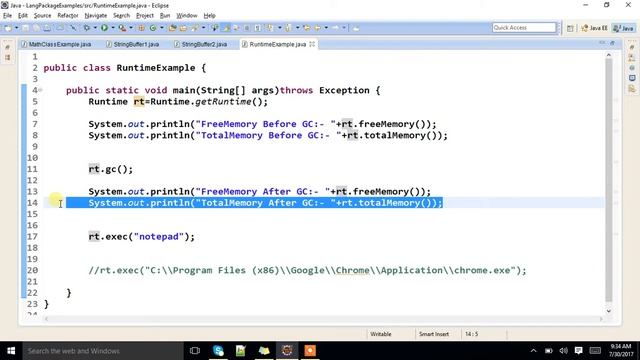Open the Run configurations dropdown arrow
640x360 pixels.
pyautogui.click(x=113, y=28)
